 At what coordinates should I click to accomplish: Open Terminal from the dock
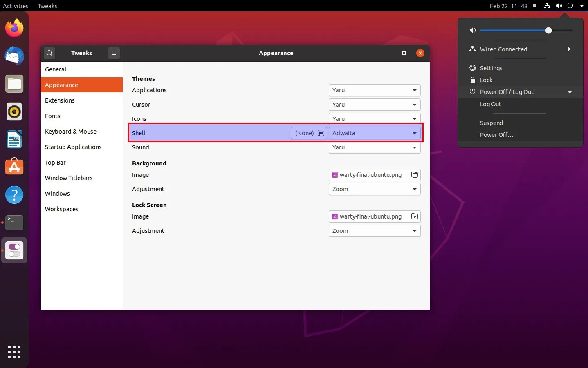coord(14,223)
